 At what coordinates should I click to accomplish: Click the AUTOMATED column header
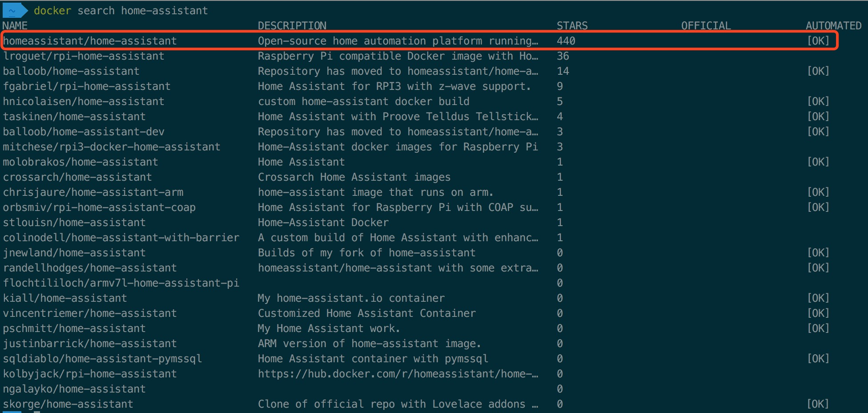click(x=834, y=26)
